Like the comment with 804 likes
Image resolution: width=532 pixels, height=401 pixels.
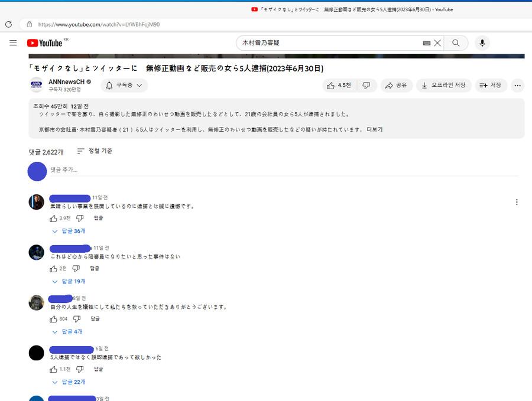[53, 319]
